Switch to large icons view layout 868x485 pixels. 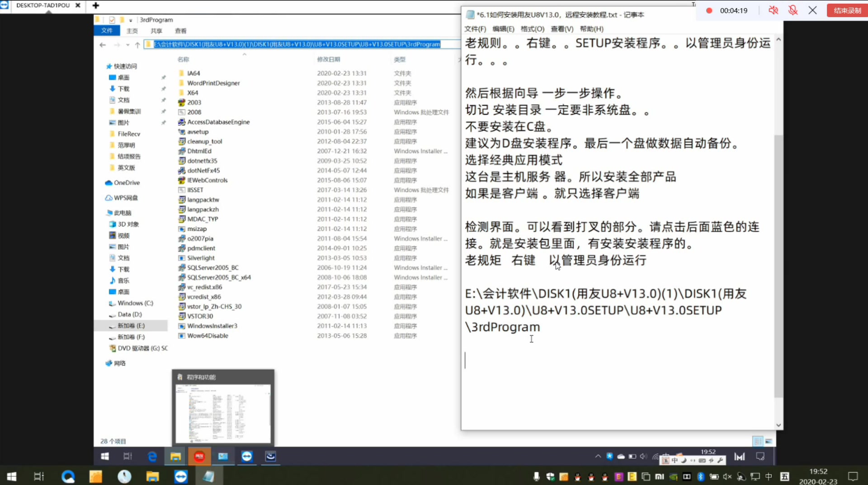point(769,441)
